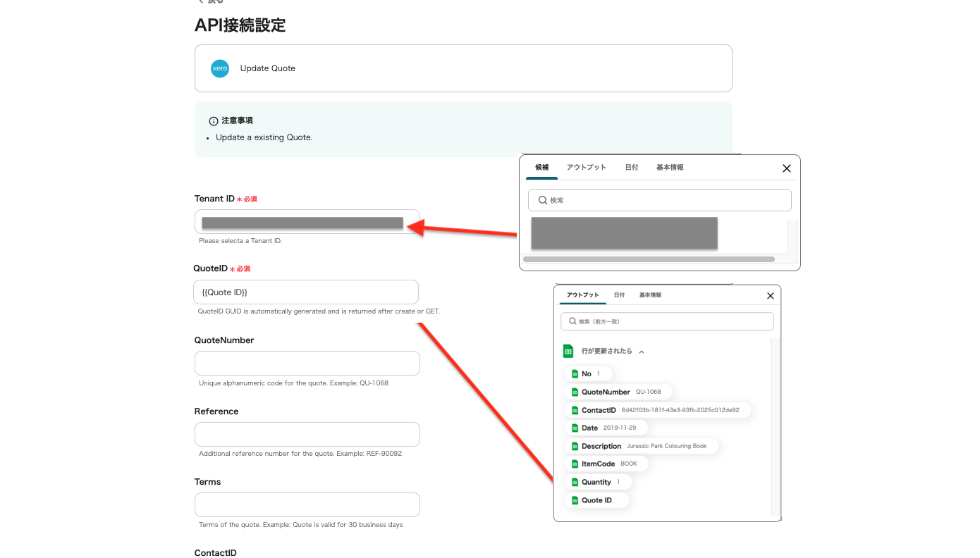Click the 'Please selecta a Tenant ID.' hint
Screen dimensions: 980x558
240,241
